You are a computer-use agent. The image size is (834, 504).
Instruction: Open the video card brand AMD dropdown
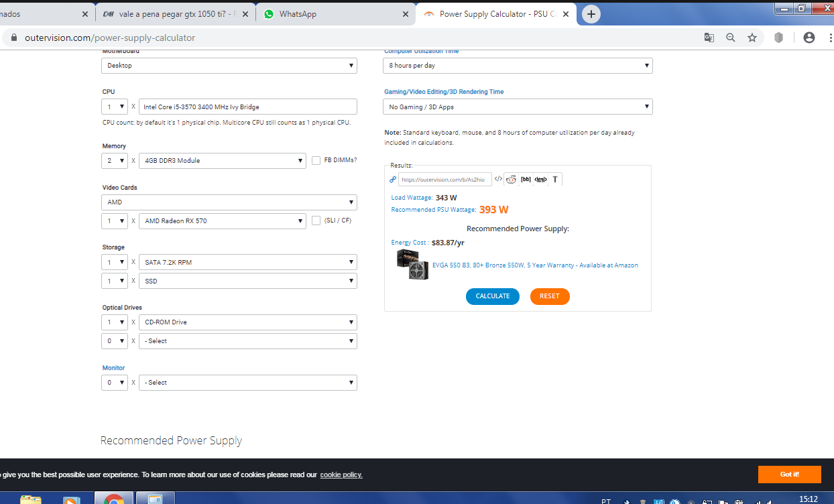point(229,202)
